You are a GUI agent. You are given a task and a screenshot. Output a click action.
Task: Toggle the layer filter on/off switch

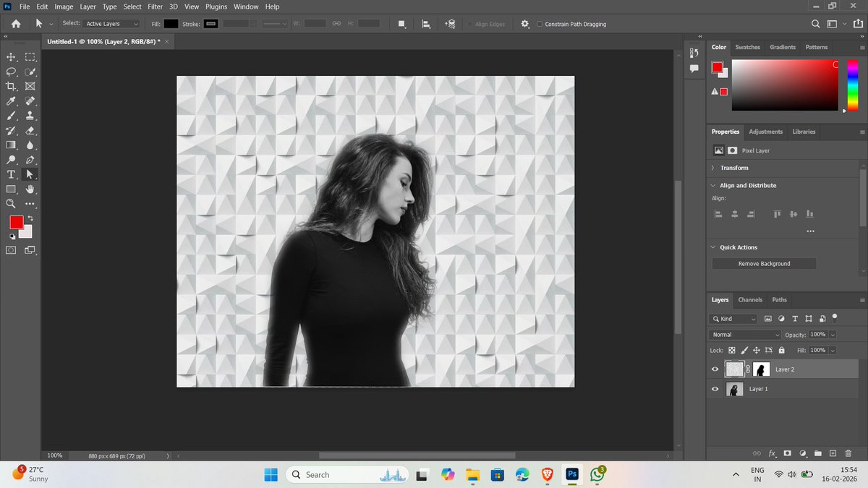835,317
